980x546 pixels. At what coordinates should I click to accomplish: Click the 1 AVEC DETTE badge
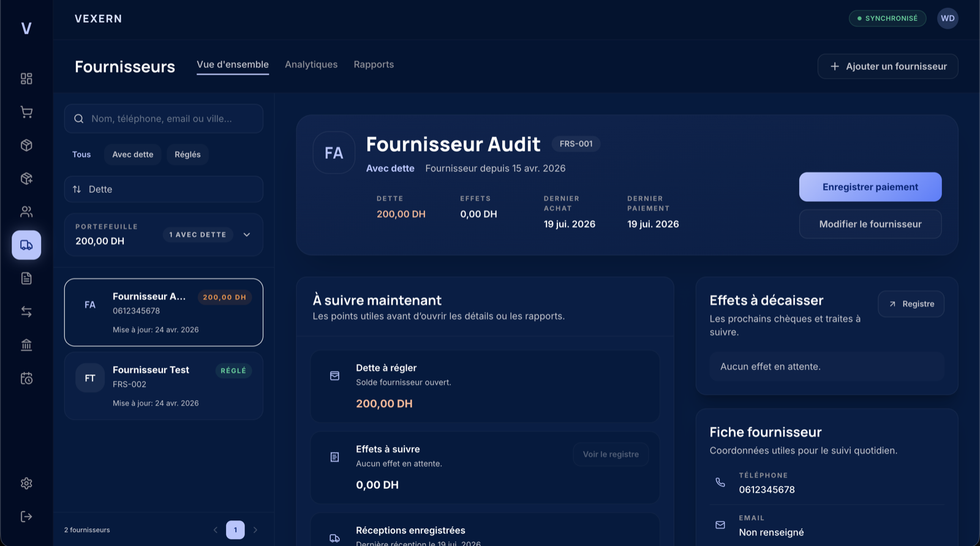pos(198,234)
